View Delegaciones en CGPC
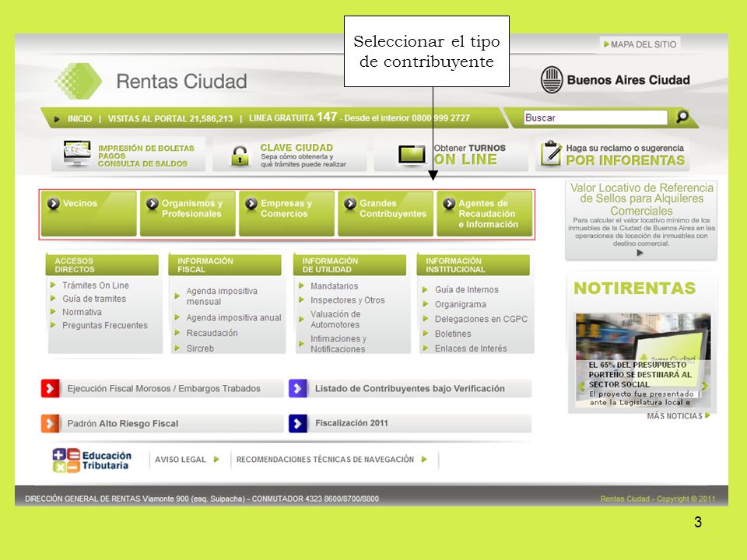Screen dimensions: 747x560 pyautogui.click(x=481, y=319)
